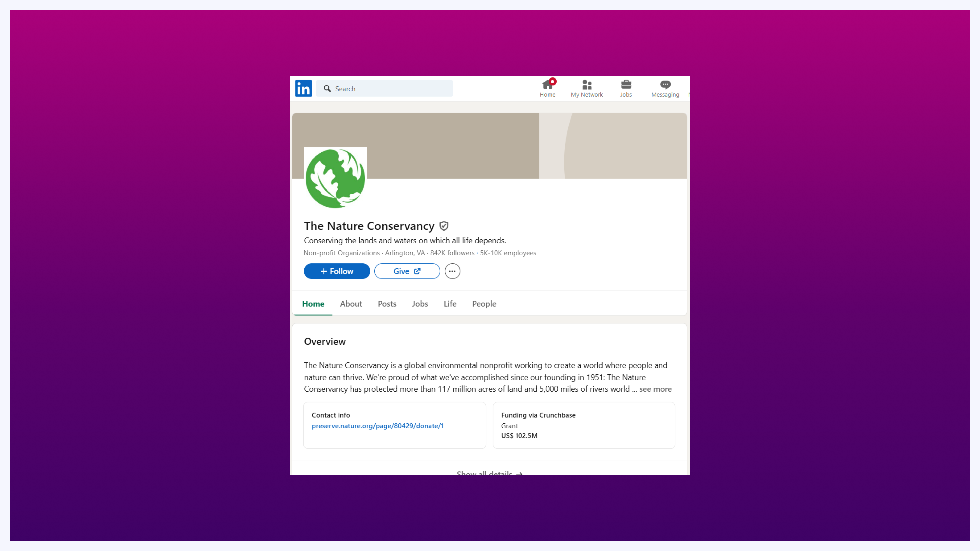The width and height of the screenshot is (980, 551).
Task: Open Messaging in the top navigation
Action: point(665,88)
